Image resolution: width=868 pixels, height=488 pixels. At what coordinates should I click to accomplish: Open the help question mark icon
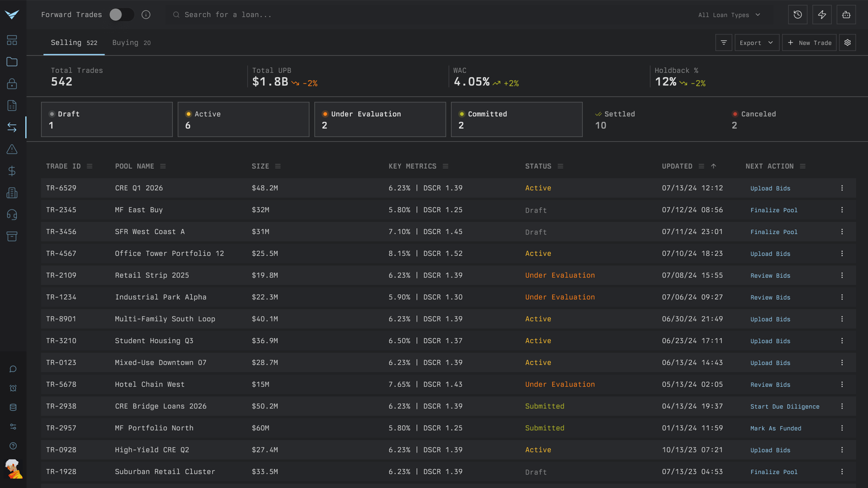(x=13, y=446)
